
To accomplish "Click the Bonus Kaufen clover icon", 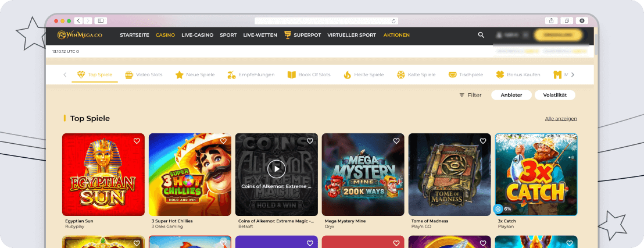I will [500, 75].
